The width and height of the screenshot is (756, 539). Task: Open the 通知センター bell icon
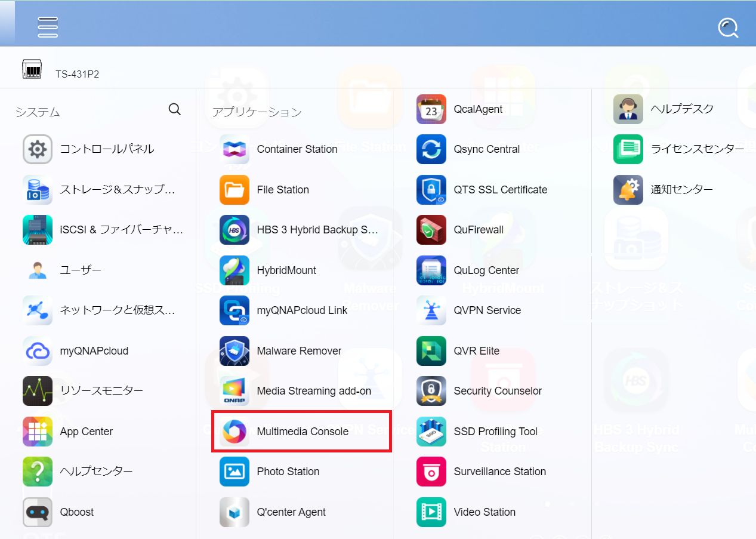pos(628,190)
